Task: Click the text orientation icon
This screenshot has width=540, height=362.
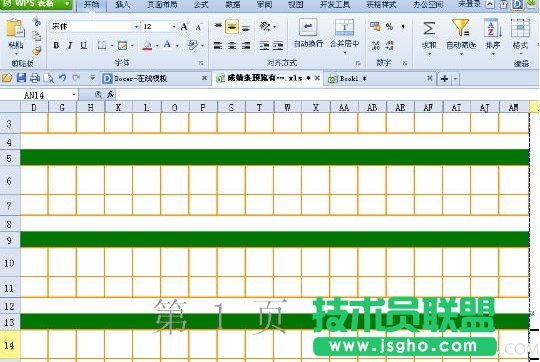Action: (x=265, y=26)
